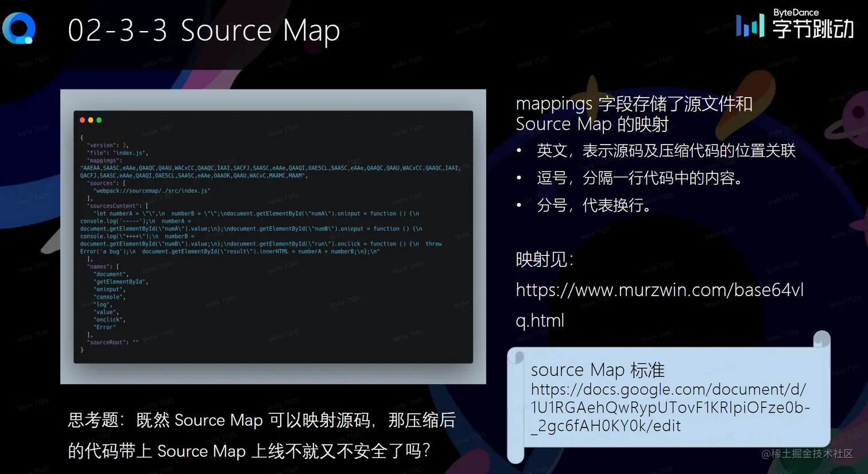868x474 pixels.
Task: Click the "names": [ line in the code
Action: click(103, 266)
